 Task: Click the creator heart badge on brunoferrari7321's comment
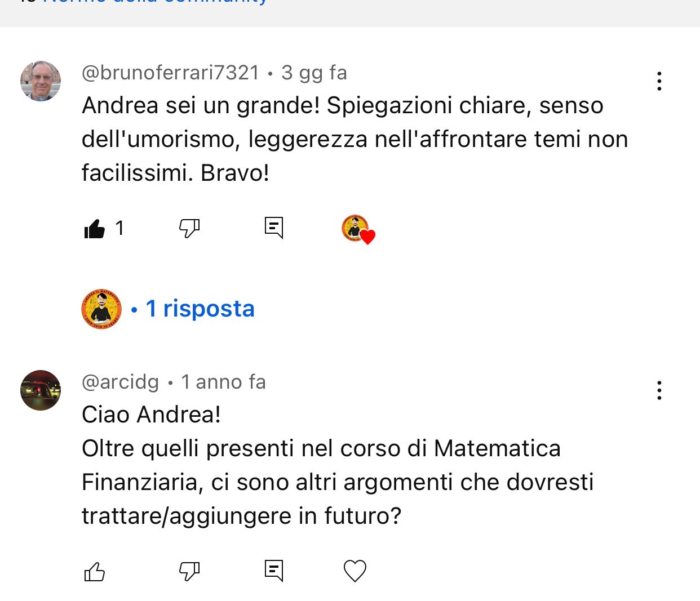[358, 229]
